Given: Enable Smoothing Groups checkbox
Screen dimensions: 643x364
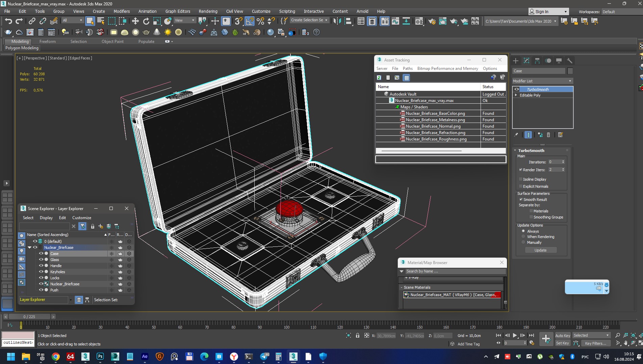Looking at the screenshot, I should 531,217.
